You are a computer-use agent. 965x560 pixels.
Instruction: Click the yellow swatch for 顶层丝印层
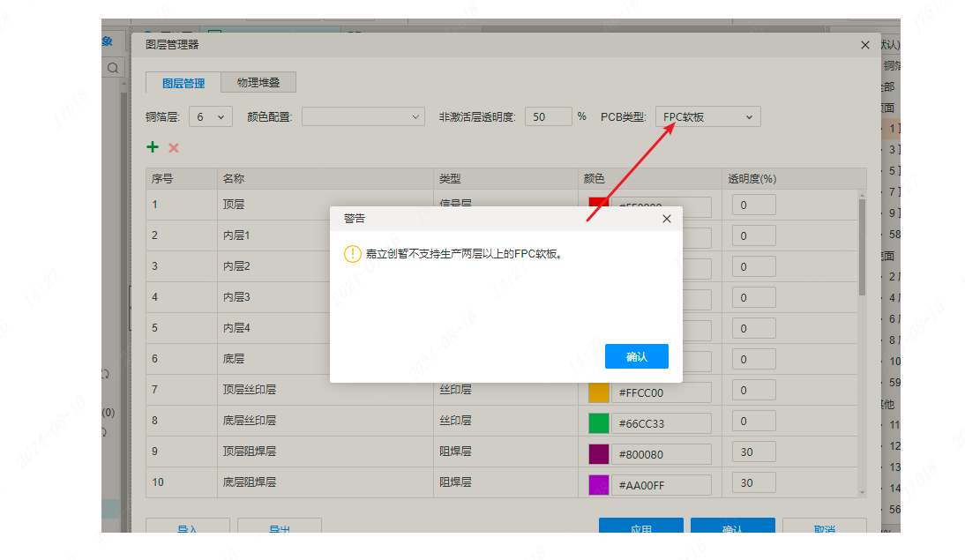click(x=599, y=392)
